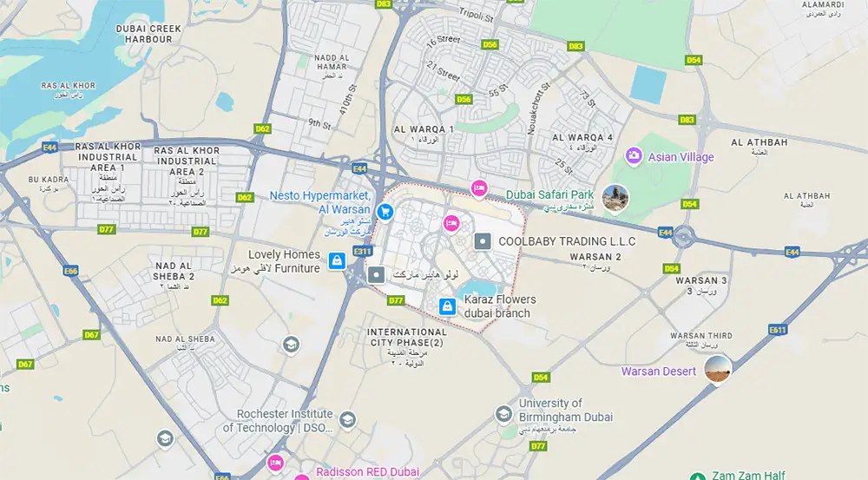Viewport: 868px width, 480px height.
Task: Select the E311 road shield
Action: pos(362,252)
